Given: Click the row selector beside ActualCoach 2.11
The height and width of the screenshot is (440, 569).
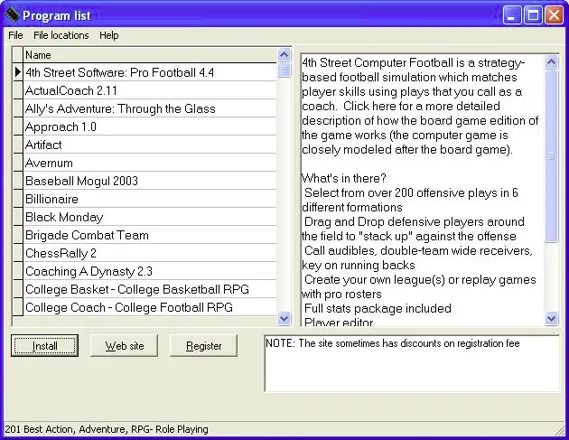Looking at the screenshot, I should pyautogui.click(x=18, y=90).
